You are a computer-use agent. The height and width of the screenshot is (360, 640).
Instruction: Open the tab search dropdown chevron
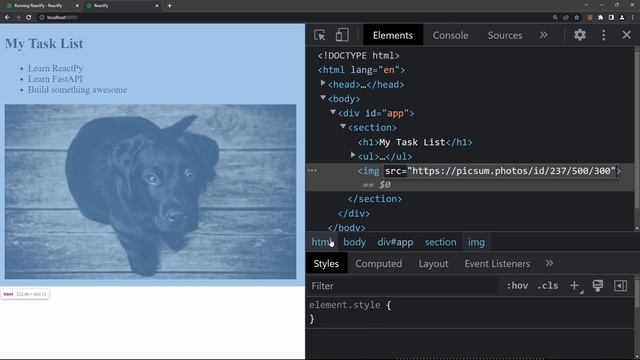[587, 5]
